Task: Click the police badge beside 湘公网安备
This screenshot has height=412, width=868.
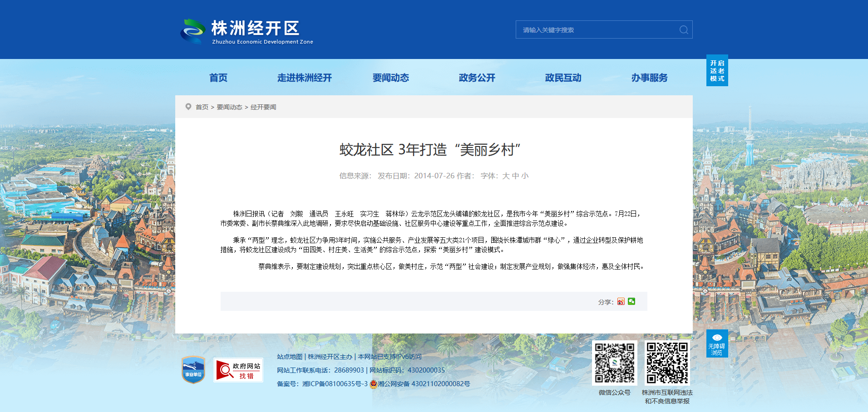Action: [x=374, y=384]
